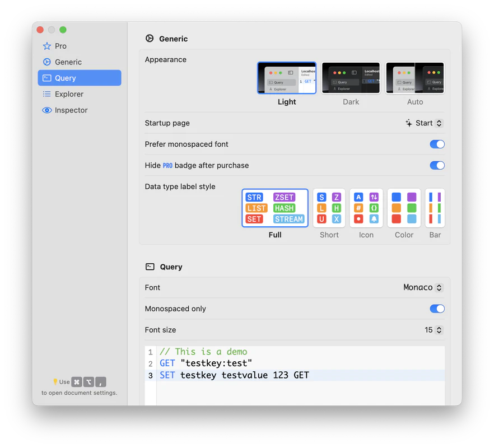Choose the Bar data type label style
This screenshot has height=448, width=494.
(x=435, y=208)
